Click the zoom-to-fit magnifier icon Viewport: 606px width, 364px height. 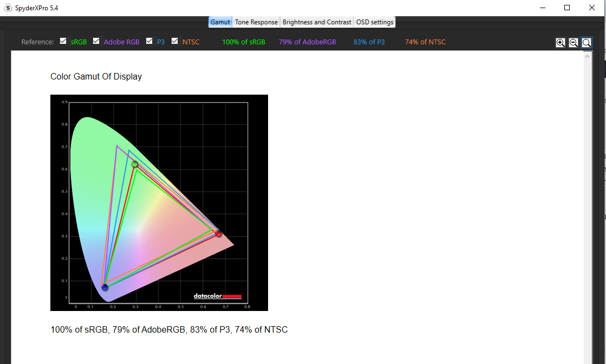point(587,43)
